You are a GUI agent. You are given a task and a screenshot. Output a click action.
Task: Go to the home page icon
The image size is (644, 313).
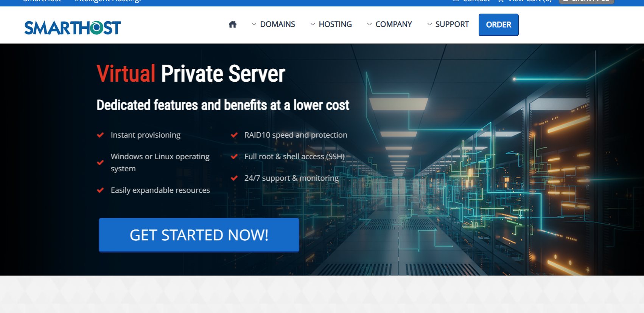232,25
